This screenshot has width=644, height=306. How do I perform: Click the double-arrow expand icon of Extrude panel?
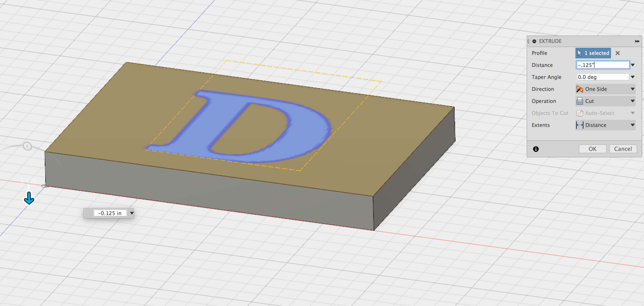pos(637,41)
